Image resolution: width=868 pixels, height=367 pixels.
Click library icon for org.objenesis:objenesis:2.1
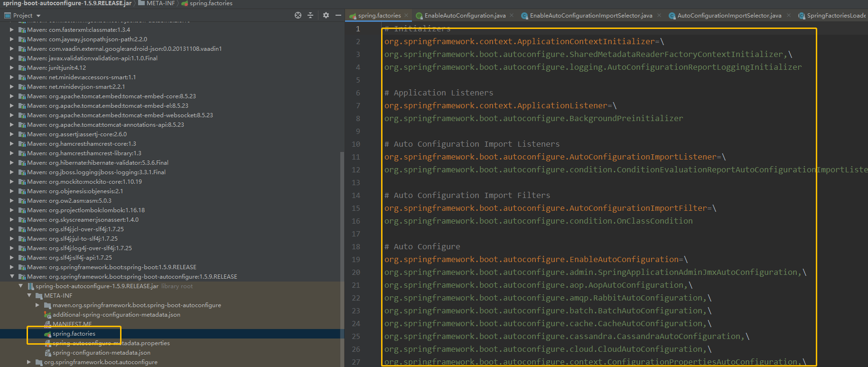click(22, 191)
